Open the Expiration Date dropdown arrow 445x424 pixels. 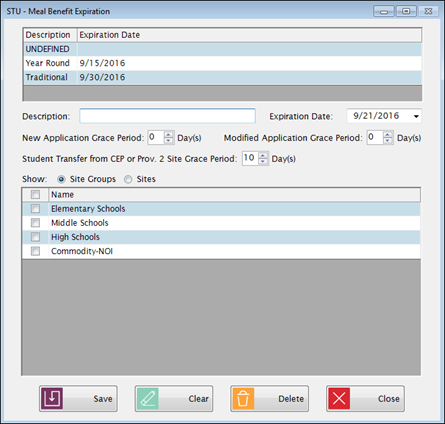416,116
